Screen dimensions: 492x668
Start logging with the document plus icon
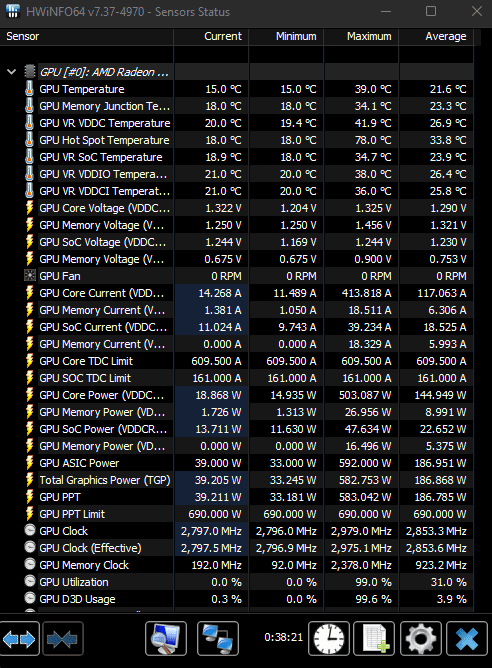[x=374, y=639]
